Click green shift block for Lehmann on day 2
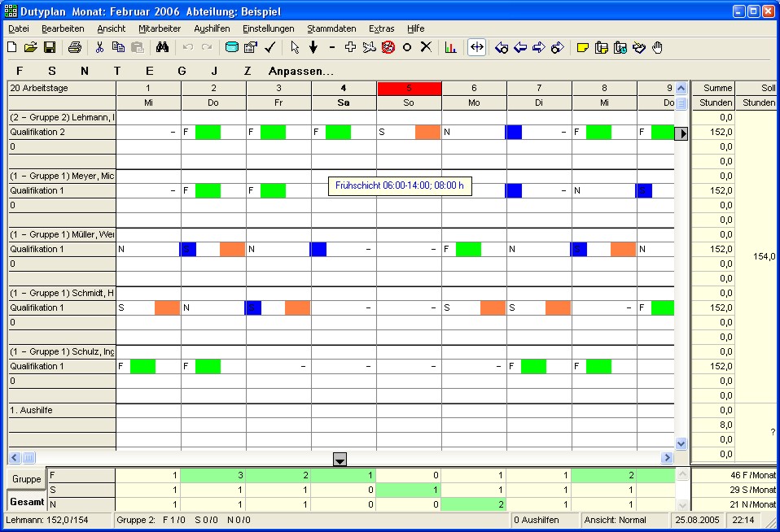The image size is (780, 532). pyautogui.click(x=208, y=132)
